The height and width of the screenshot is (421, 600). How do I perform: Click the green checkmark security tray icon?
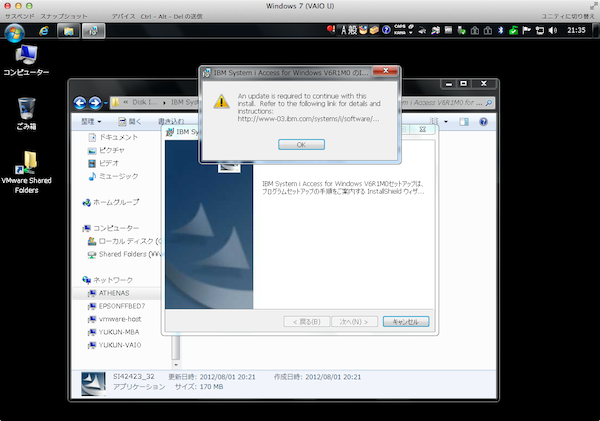[x=513, y=30]
